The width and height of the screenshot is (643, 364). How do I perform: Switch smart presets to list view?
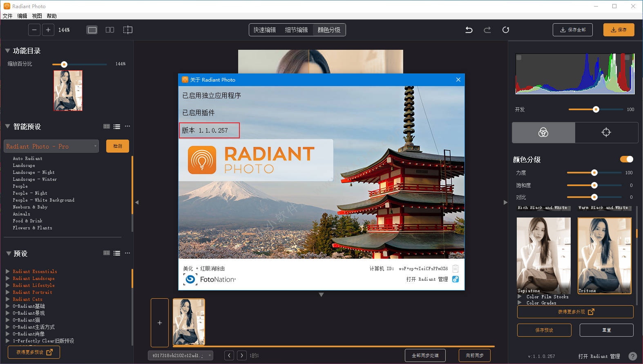click(117, 127)
